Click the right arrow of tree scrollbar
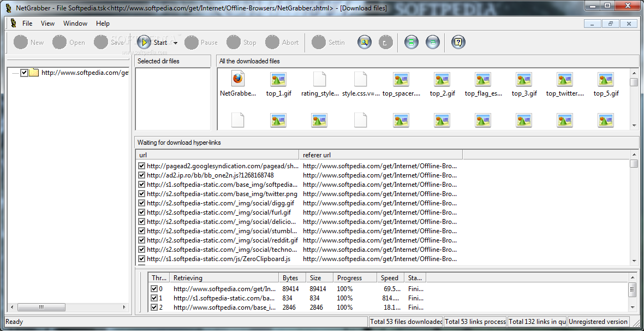644x331 pixels. [125, 307]
